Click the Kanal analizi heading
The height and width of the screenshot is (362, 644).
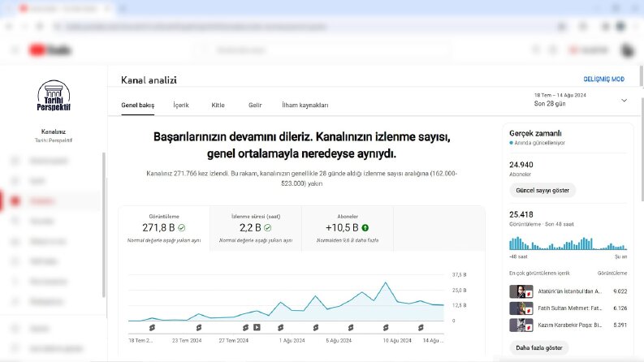149,80
